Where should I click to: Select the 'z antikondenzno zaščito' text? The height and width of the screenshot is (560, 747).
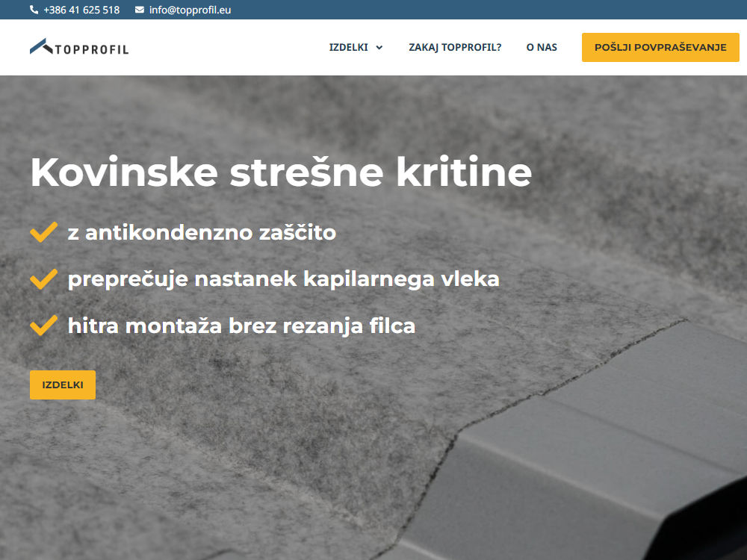[x=202, y=233]
